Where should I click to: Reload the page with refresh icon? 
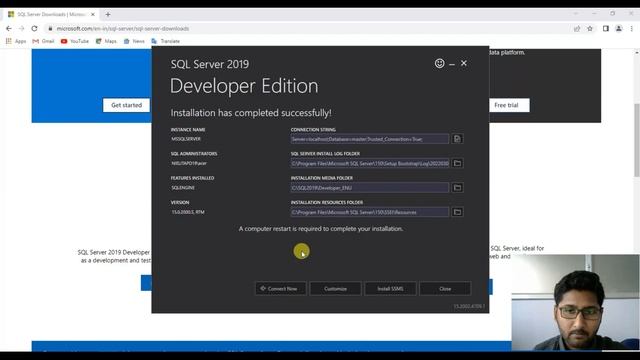click(34, 29)
